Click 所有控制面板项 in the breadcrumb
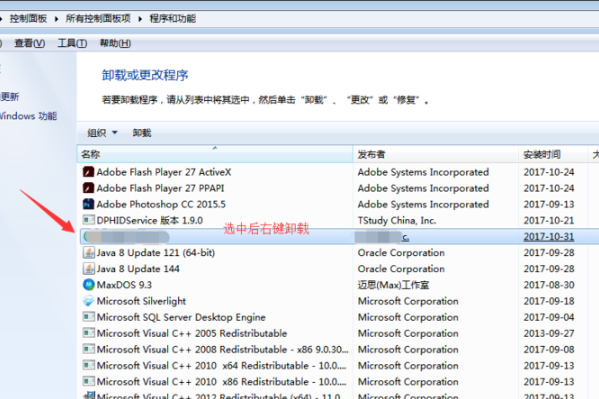599x399 pixels. pyautogui.click(x=98, y=18)
